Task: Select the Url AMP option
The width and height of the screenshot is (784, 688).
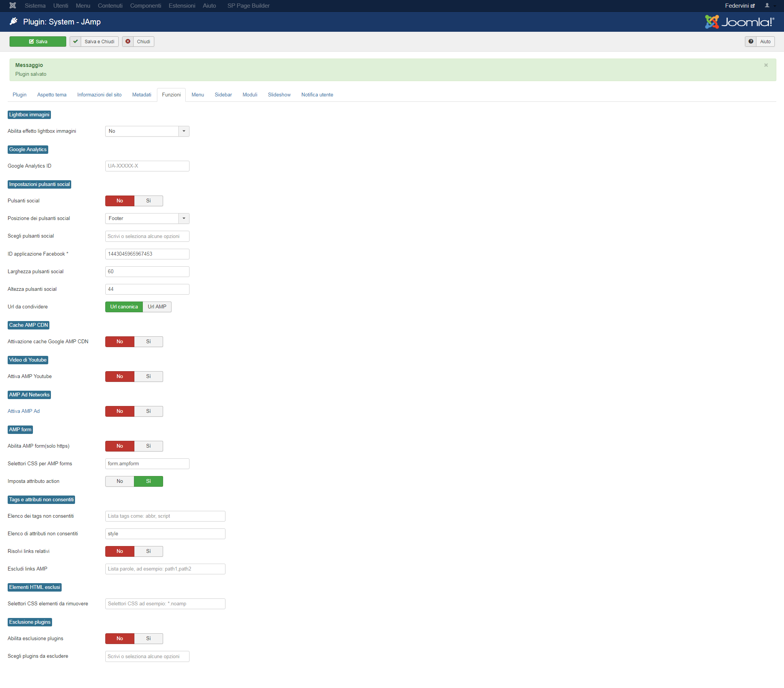Action: [x=157, y=307]
